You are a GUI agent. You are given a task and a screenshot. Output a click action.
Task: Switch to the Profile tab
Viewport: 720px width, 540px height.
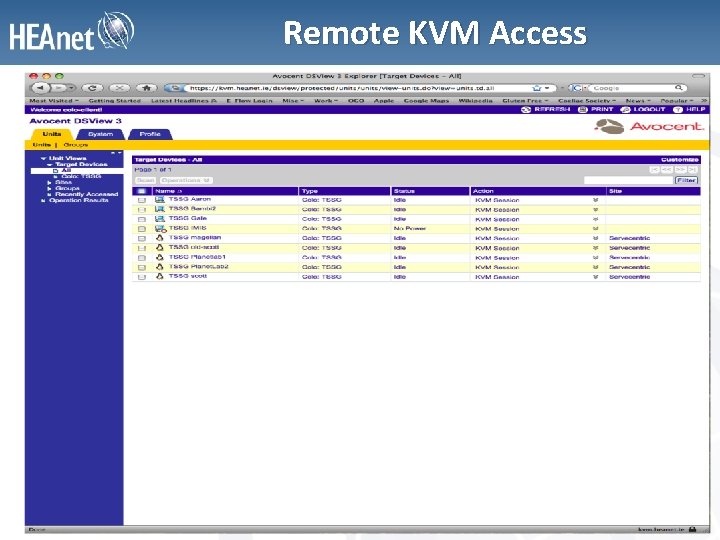click(x=150, y=134)
